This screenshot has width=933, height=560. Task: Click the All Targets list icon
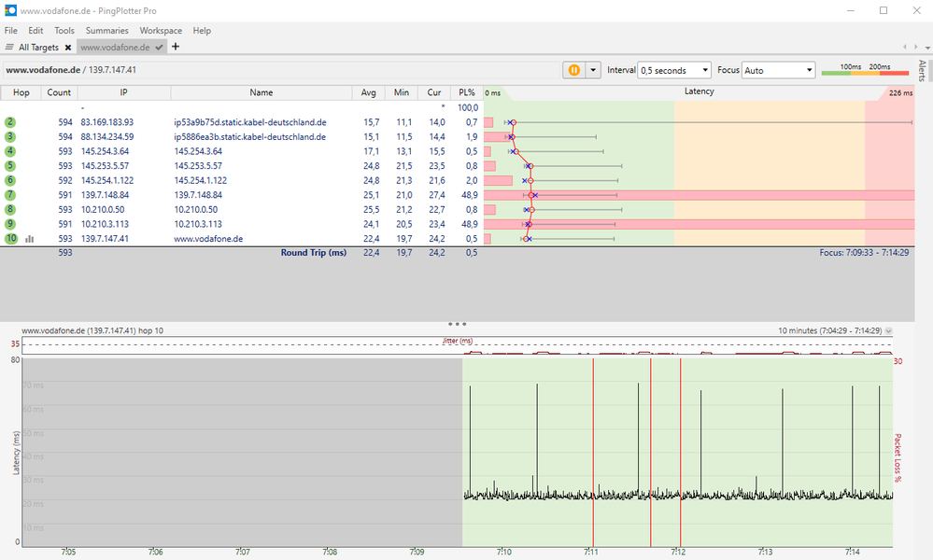(x=10, y=47)
